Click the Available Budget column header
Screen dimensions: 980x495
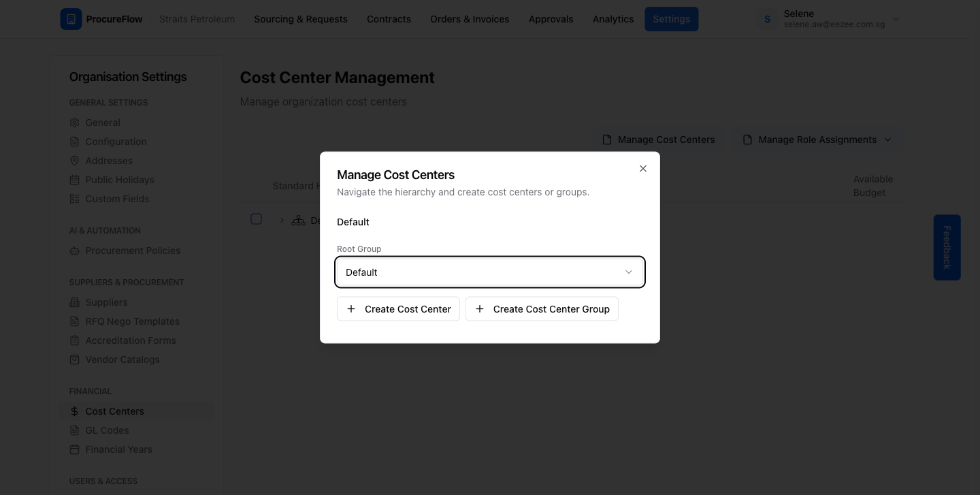(873, 186)
